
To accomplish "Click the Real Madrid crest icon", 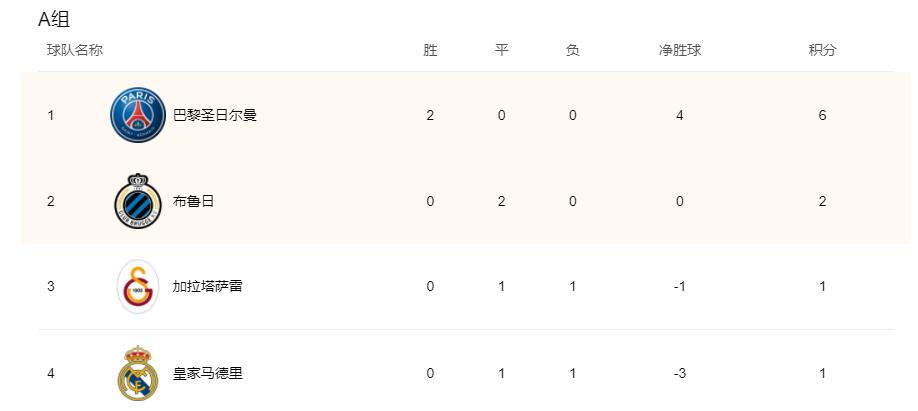I will (x=137, y=373).
